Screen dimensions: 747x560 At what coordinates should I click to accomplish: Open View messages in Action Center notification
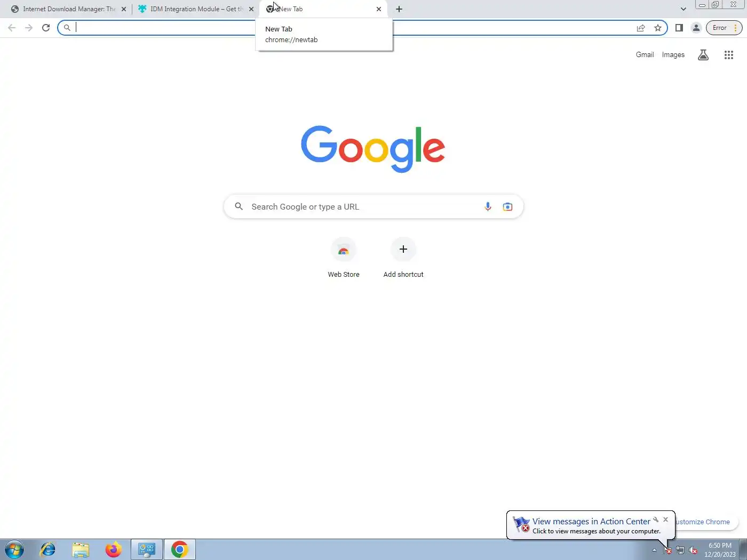tap(591, 522)
